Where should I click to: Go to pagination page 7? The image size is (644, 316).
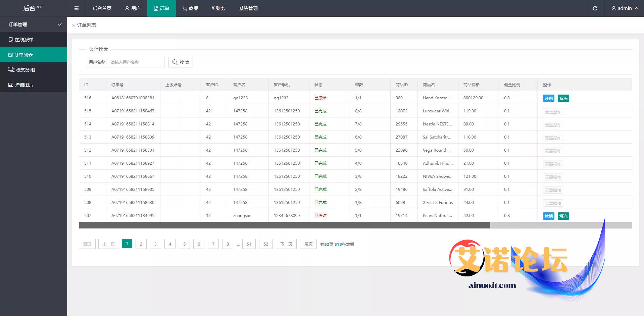click(x=213, y=244)
